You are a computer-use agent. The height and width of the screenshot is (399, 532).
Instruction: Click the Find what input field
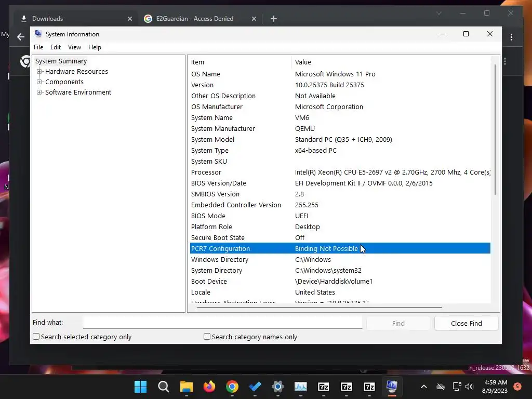tap(222, 322)
